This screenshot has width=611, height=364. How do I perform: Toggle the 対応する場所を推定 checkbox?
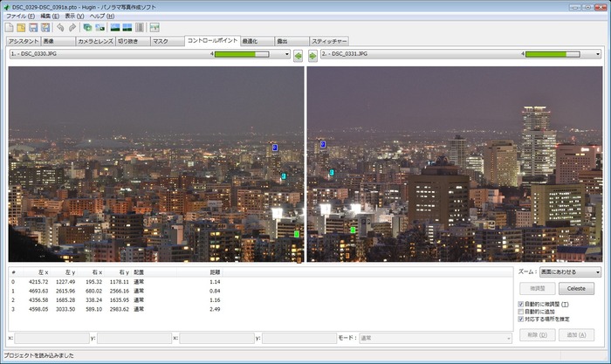pos(520,319)
